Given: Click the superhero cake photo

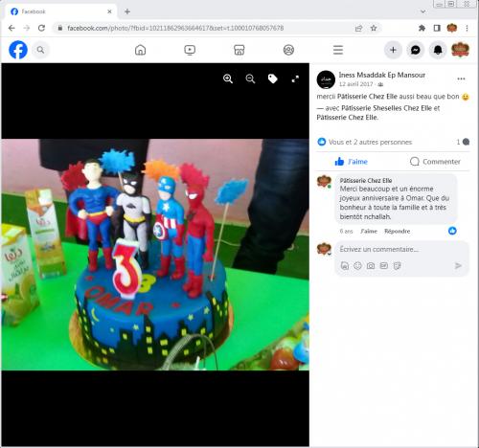Looking at the screenshot, I should coord(155,255).
